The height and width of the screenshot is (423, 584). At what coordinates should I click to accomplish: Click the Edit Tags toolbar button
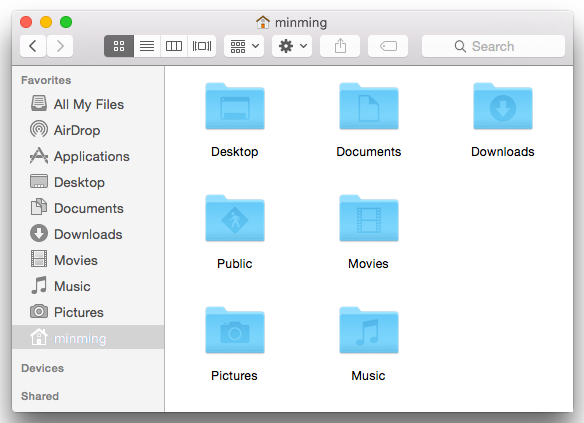point(388,46)
